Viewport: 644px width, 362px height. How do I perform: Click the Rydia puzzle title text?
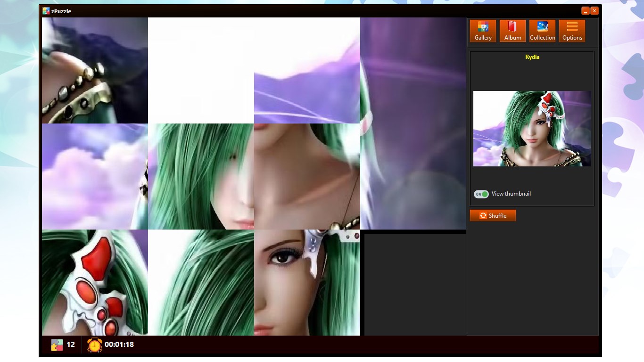[x=532, y=57]
